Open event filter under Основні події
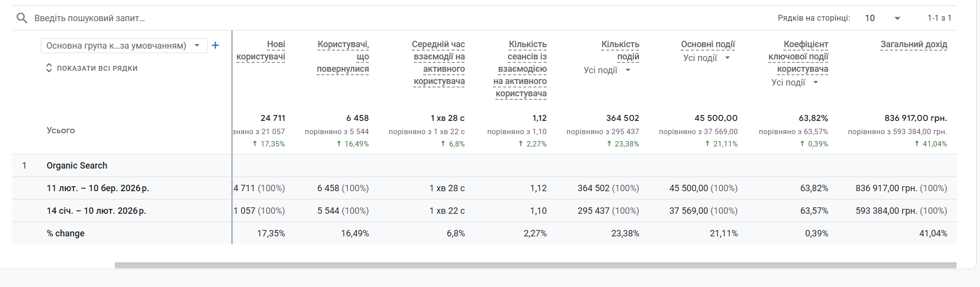This screenshot has width=980, height=287. coord(707,58)
